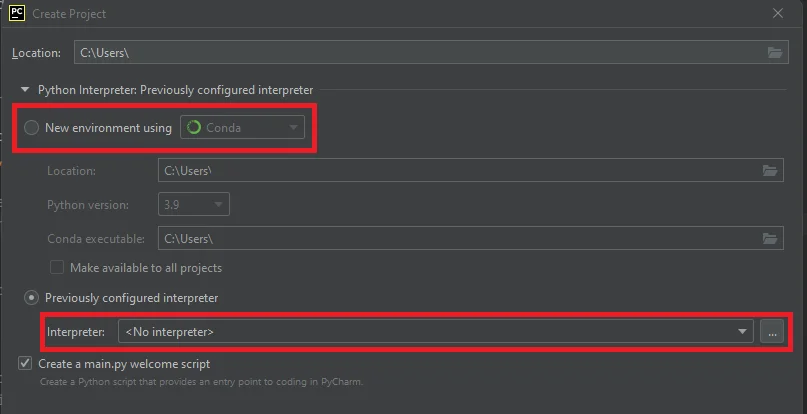The image size is (807, 414).
Task: Click the Python Interpreter section header text
Action: coord(175,90)
